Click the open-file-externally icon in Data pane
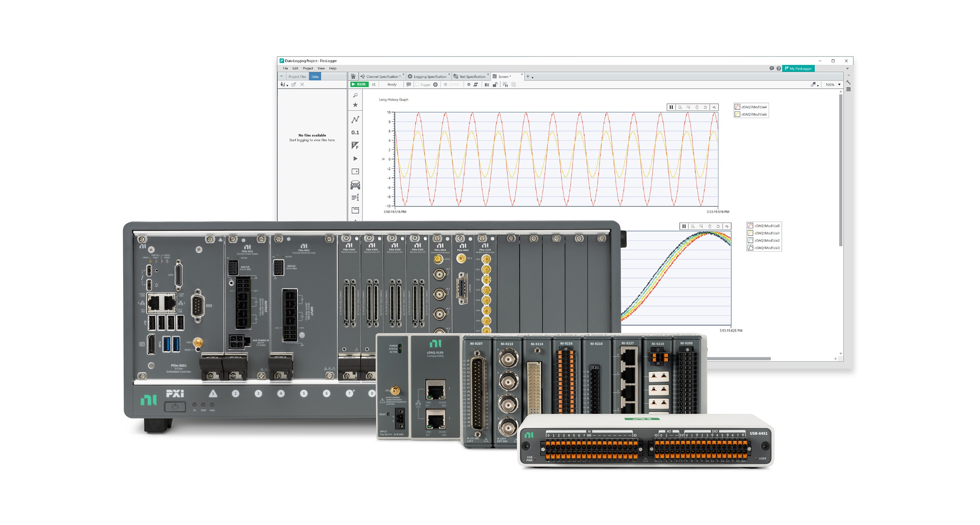This screenshot has width=980, height=525. pyautogui.click(x=294, y=84)
